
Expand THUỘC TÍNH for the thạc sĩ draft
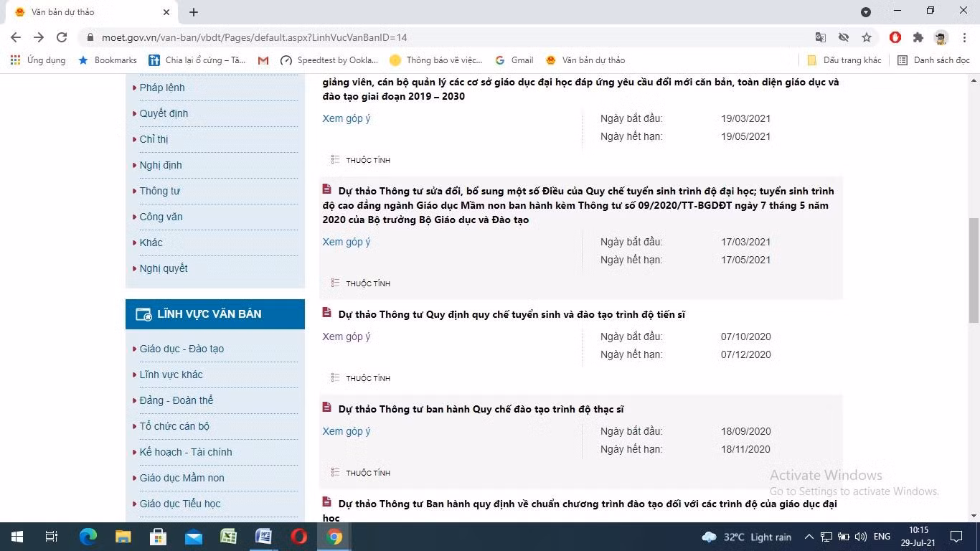click(361, 473)
